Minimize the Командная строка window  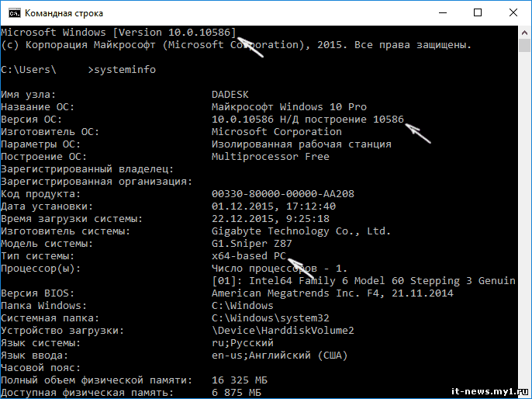click(x=442, y=13)
